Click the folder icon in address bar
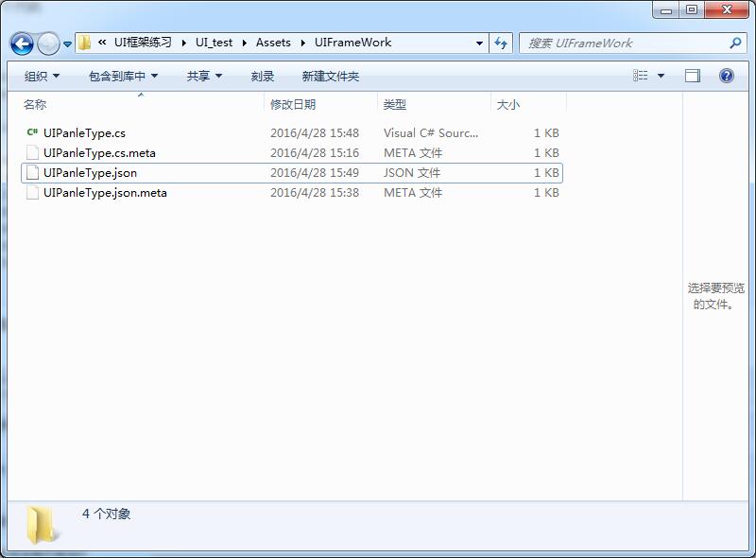The image size is (756, 558). [x=85, y=43]
